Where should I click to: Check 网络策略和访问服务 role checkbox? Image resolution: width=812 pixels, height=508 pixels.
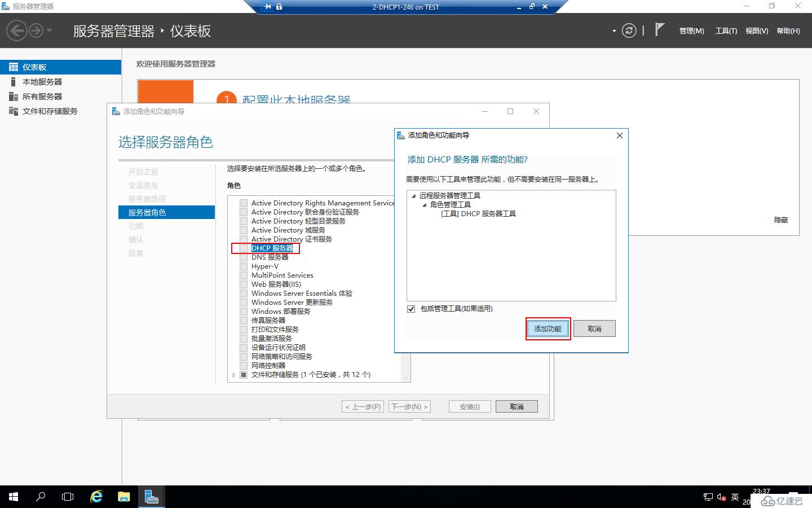tap(244, 357)
